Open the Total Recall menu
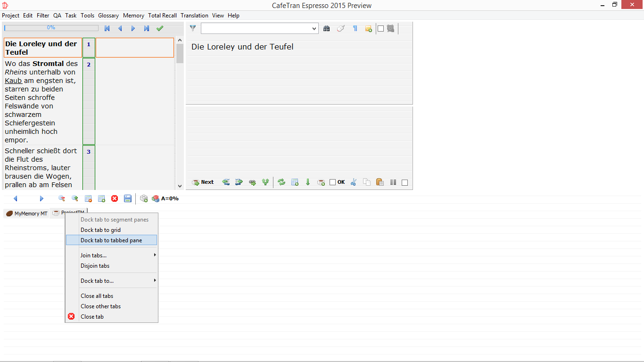The width and height of the screenshot is (644, 362). point(162,16)
